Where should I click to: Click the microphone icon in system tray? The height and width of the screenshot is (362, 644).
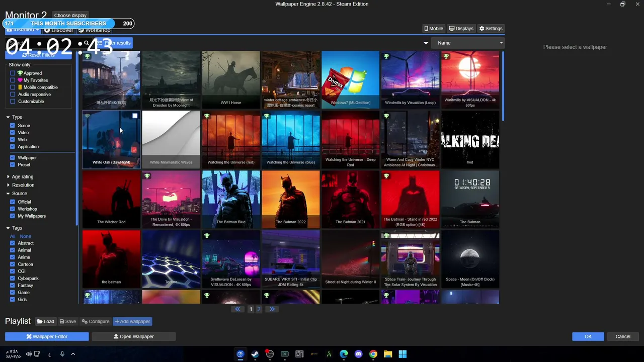pyautogui.click(x=62, y=354)
